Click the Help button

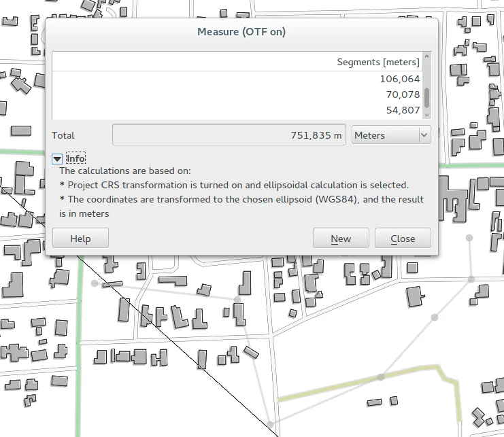tap(80, 239)
